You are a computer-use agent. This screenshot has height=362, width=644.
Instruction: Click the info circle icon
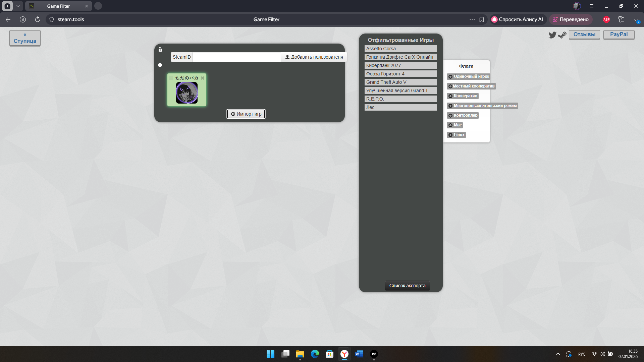(x=160, y=65)
